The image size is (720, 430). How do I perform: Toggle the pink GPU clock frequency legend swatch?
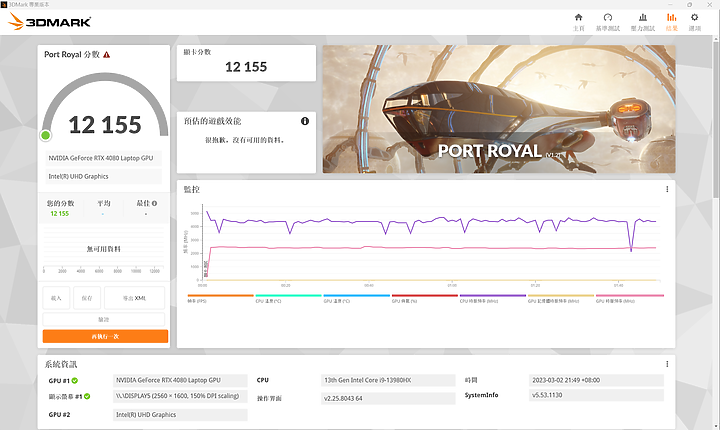[x=630, y=295]
